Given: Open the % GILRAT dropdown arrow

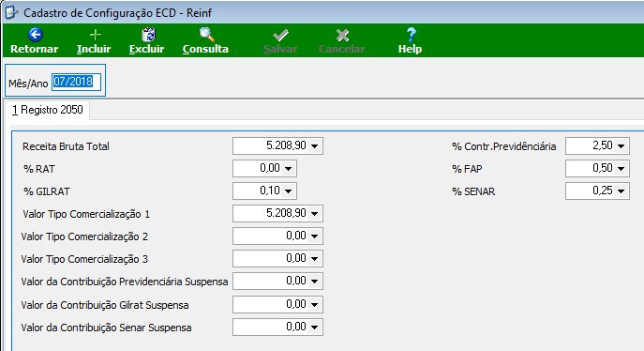Looking at the screenshot, I should 289,191.
